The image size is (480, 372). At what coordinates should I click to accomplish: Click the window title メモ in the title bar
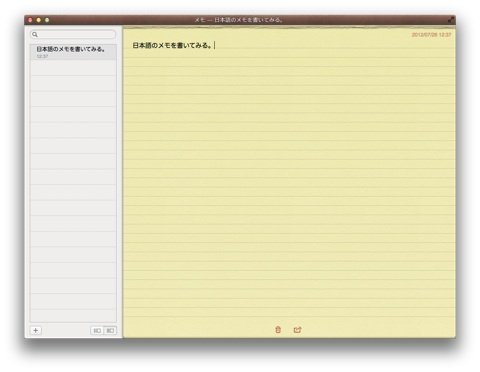tap(200, 20)
